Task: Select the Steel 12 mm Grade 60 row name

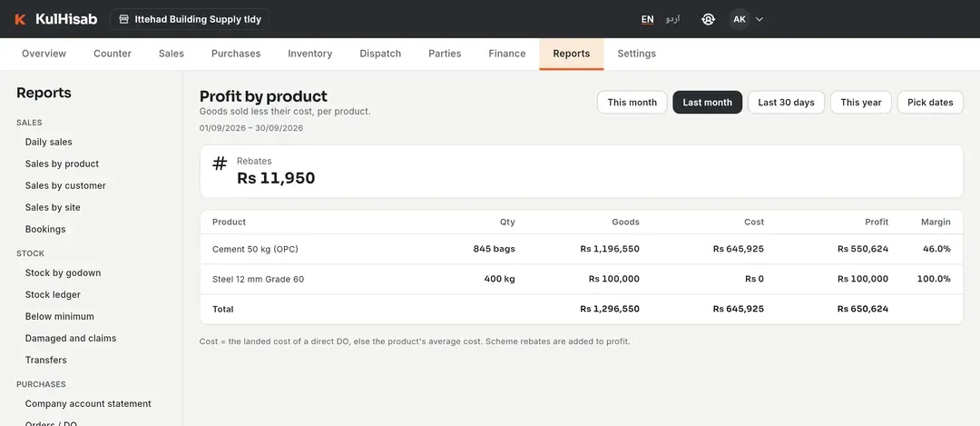Action: (258, 279)
